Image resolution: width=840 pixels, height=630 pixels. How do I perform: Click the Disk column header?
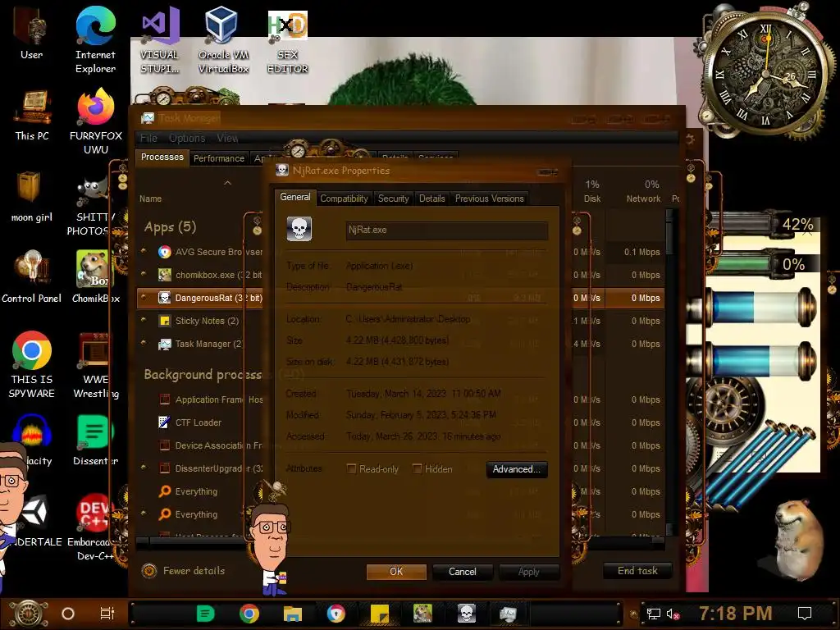tap(591, 191)
